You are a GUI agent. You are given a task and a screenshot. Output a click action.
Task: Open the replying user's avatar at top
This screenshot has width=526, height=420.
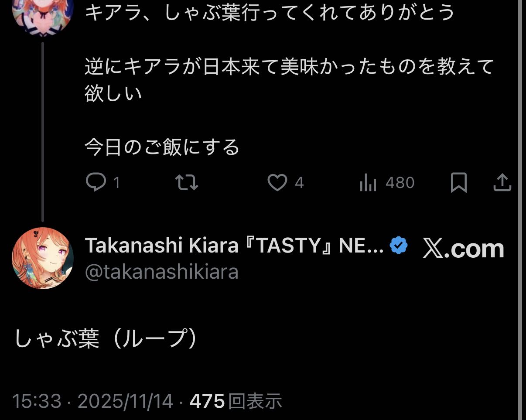click(x=43, y=15)
